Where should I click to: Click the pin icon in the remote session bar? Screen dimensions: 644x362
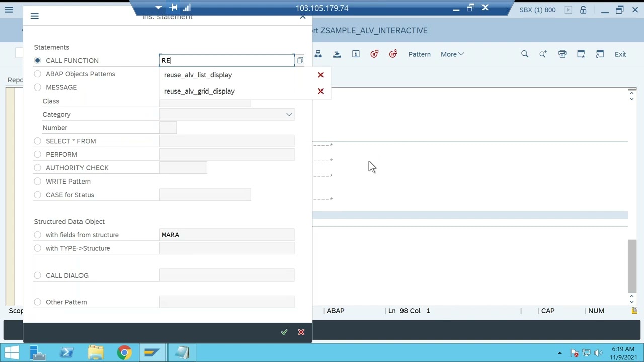tap(174, 8)
